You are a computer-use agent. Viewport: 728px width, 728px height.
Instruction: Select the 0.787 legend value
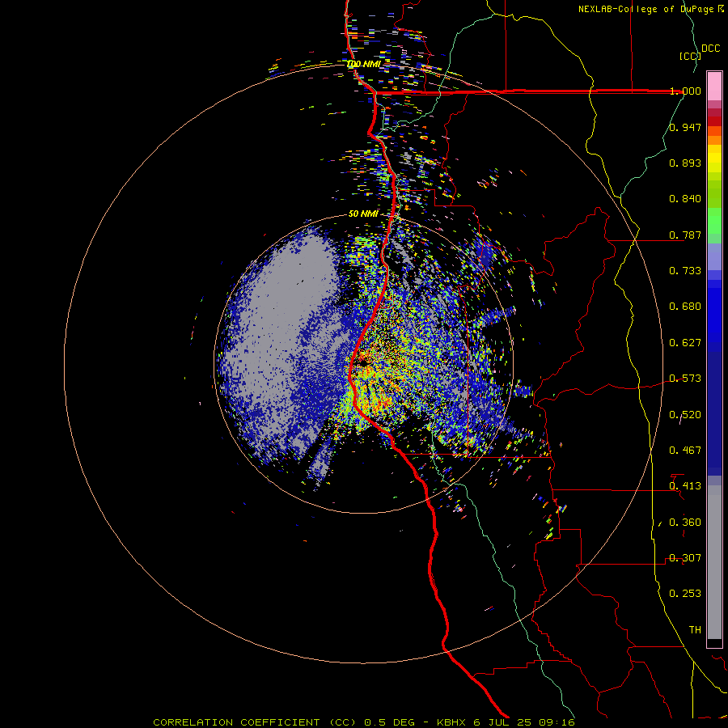(685, 235)
